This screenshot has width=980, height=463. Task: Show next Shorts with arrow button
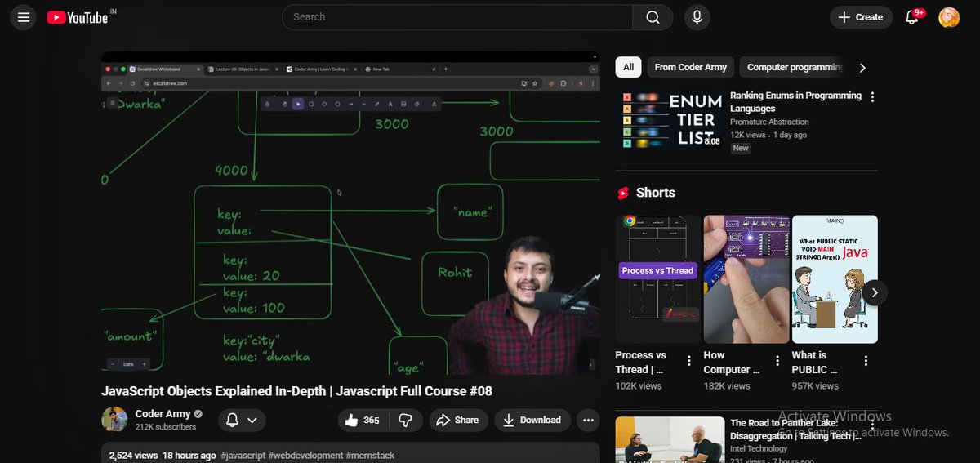(x=875, y=292)
